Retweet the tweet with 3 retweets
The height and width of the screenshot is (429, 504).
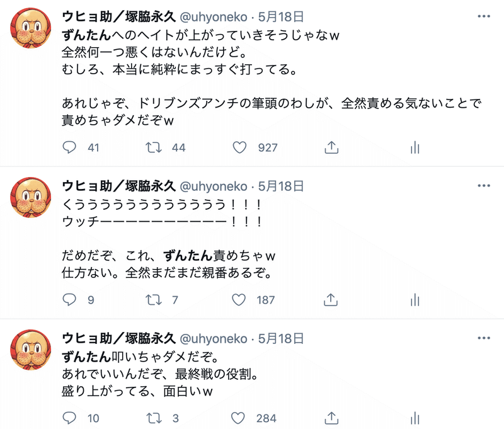click(x=154, y=418)
